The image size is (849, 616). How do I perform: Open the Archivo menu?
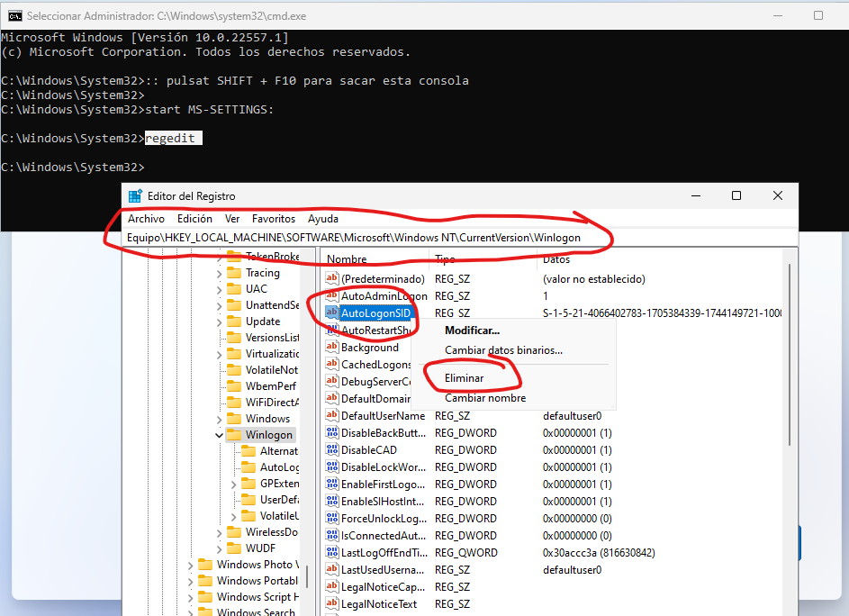[146, 219]
